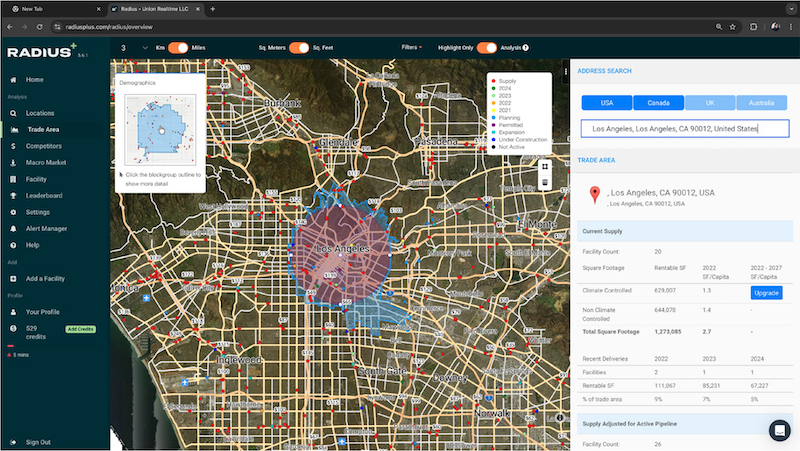
Task: Click the map trash delete icon
Action: click(x=545, y=182)
